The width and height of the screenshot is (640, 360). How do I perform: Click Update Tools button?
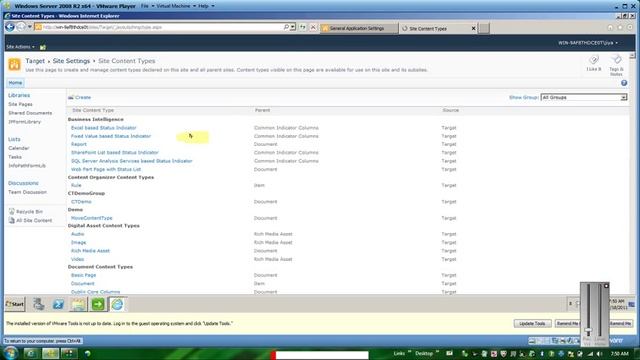(x=532, y=324)
